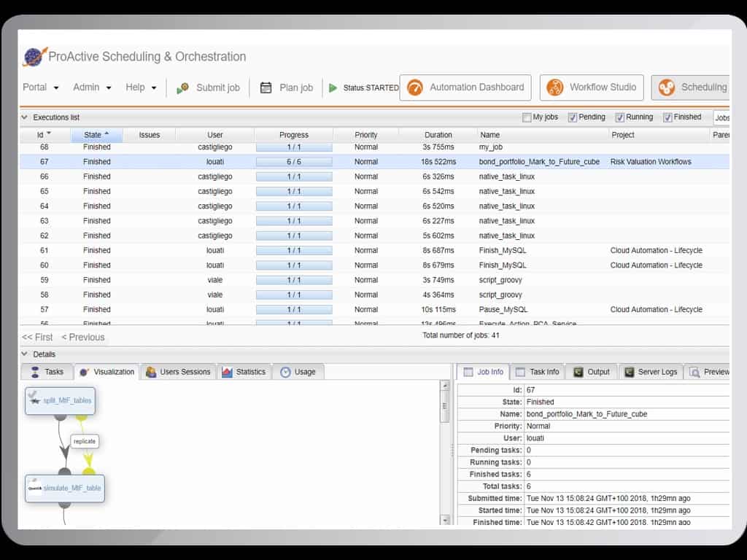Click the progress bar of job 57

[x=294, y=309]
